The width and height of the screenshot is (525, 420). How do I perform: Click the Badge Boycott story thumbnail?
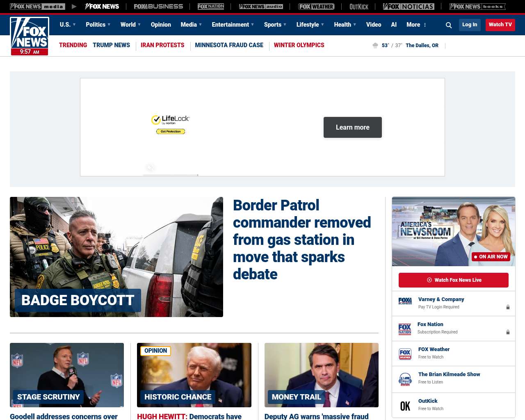click(116, 257)
